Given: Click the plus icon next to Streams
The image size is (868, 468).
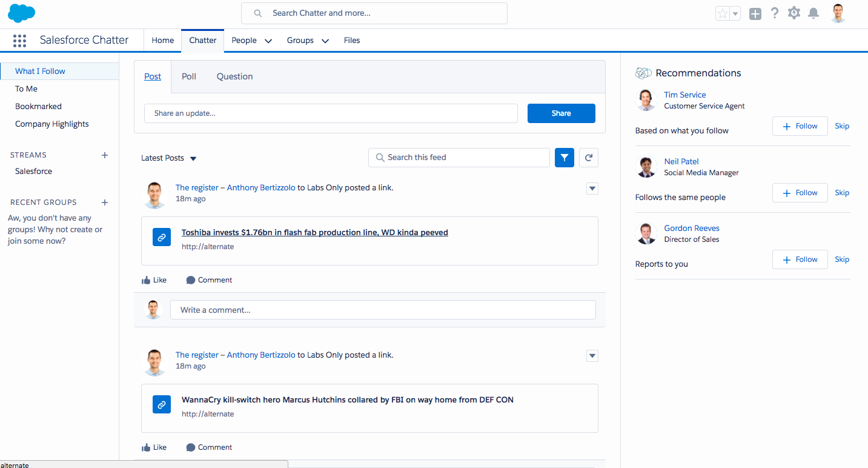Looking at the screenshot, I should (x=105, y=155).
